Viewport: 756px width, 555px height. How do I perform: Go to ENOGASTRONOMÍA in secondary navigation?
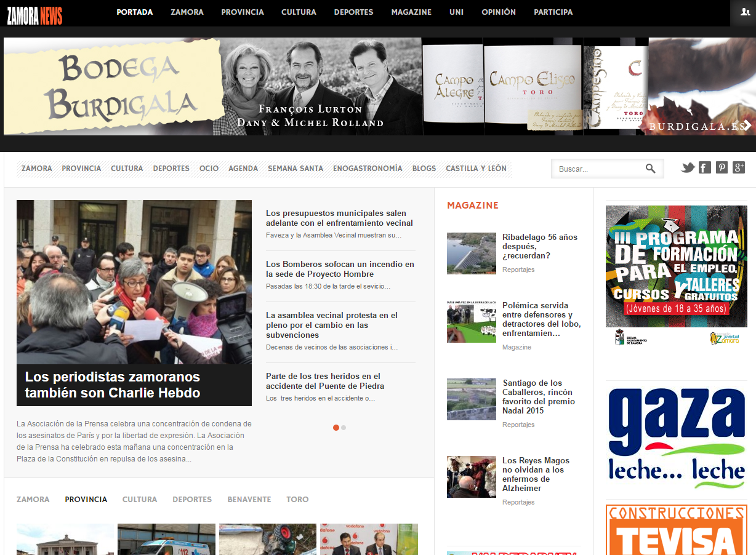click(x=368, y=169)
